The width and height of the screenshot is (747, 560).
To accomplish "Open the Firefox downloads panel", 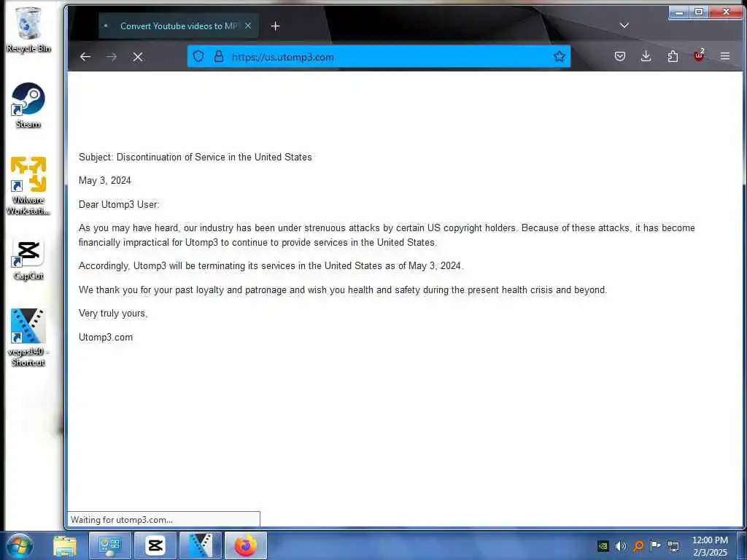I will 646,56.
